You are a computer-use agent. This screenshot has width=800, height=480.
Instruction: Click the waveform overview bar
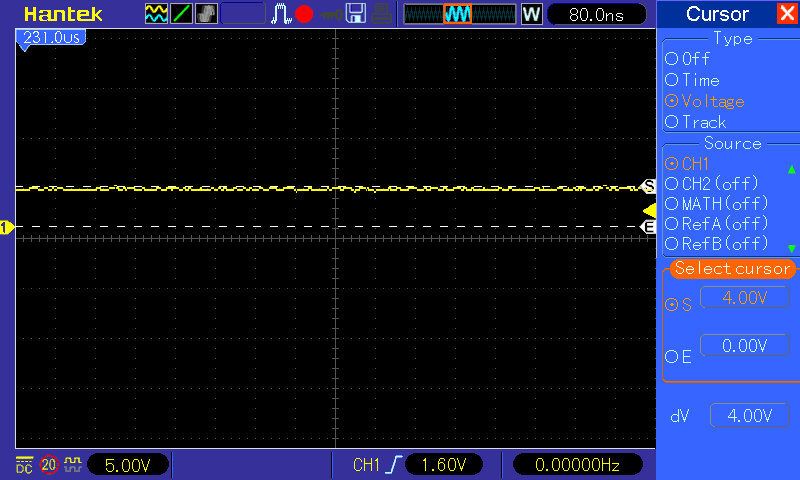pyautogui.click(x=460, y=14)
